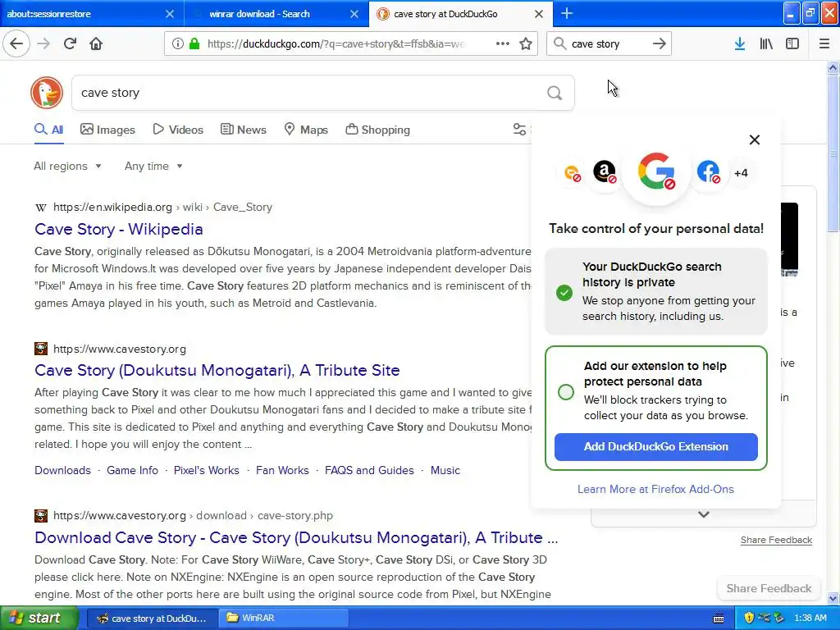Open the Firefox home page icon

(96, 43)
